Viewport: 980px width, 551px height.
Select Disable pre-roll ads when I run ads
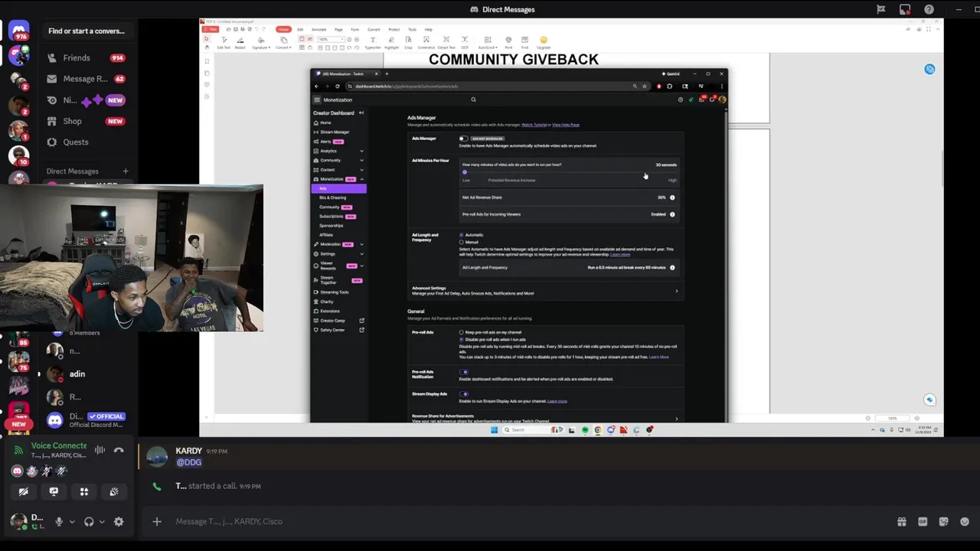pyautogui.click(x=462, y=339)
